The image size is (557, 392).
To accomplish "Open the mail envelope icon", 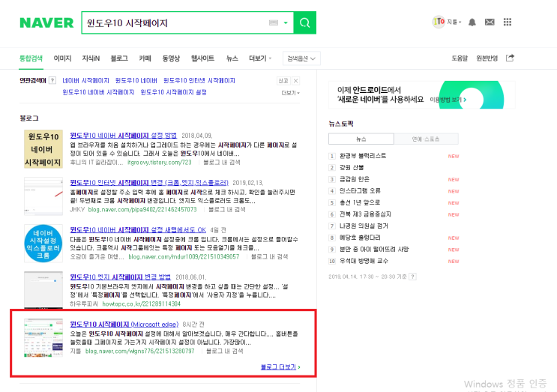I will coord(490,22).
